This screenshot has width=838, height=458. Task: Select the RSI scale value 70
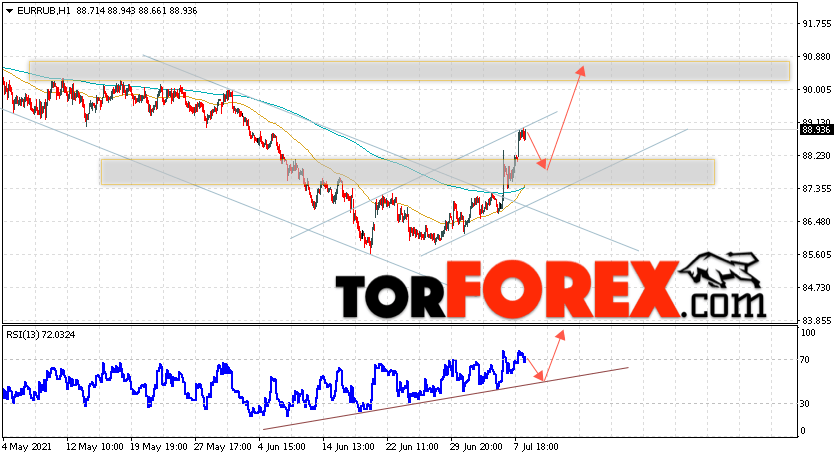[807, 360]
